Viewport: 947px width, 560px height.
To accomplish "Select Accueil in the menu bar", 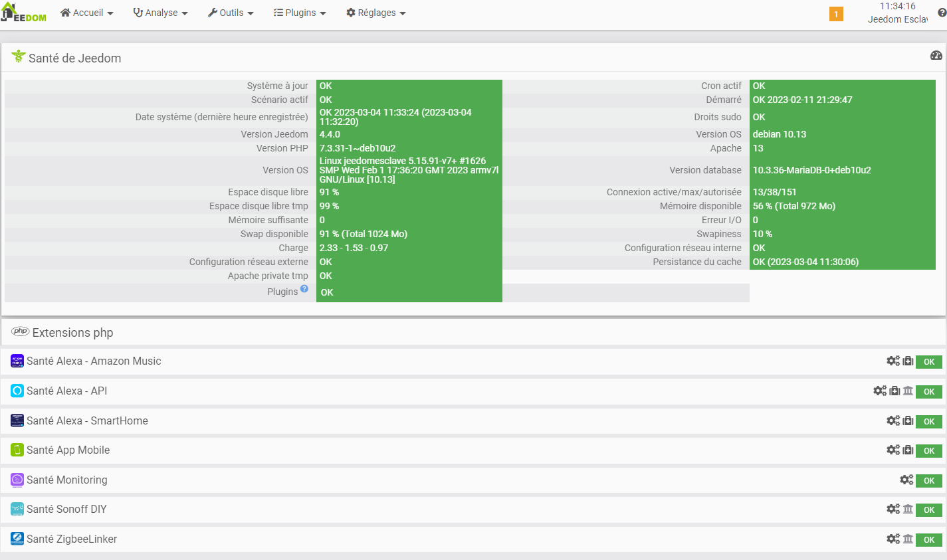I will (86, 12).
